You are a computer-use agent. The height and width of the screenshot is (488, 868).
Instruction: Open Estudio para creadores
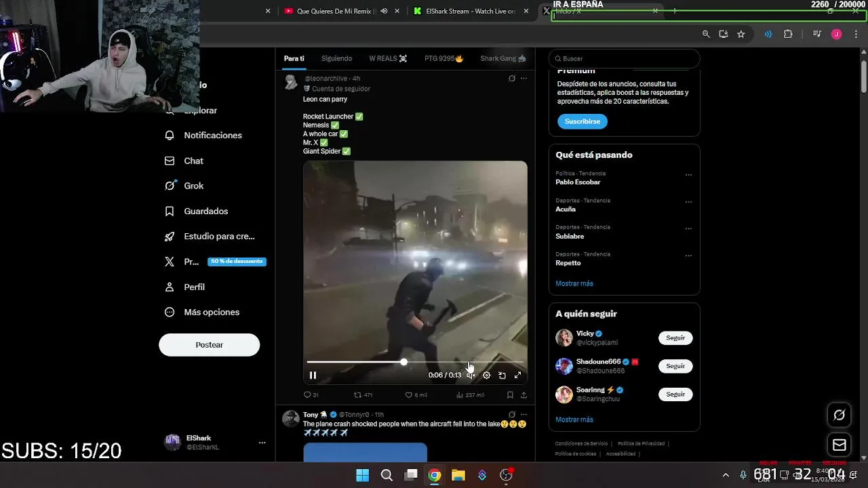click(210, 236)
